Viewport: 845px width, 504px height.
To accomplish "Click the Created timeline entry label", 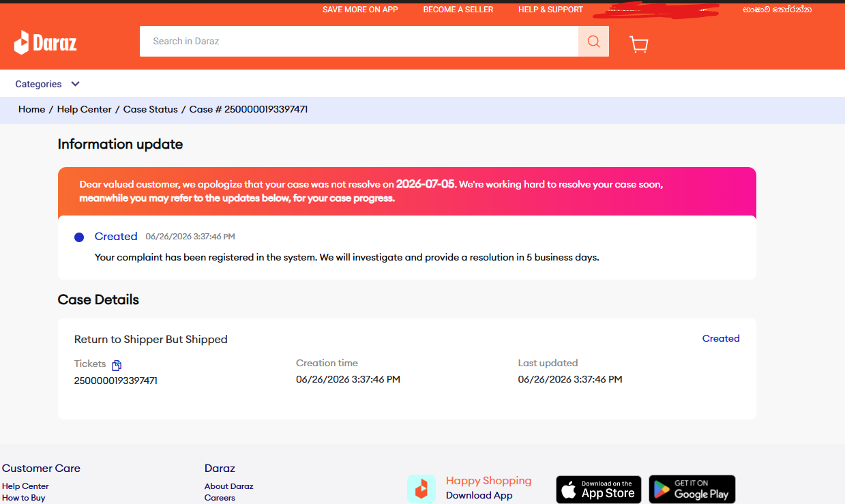I will (x=116, y=237).
